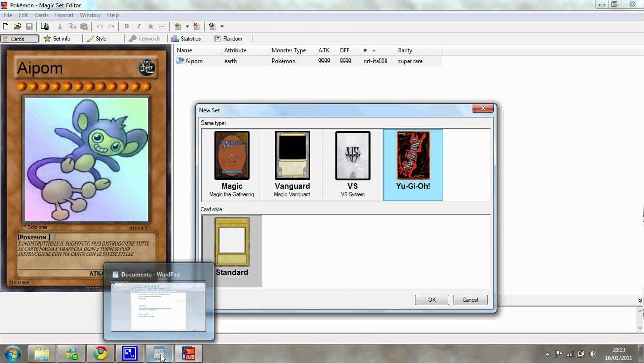The width and height of the screenshot is (644, 363).
Task: Click the Undo arrow icon
Action: tap(99, 26)
